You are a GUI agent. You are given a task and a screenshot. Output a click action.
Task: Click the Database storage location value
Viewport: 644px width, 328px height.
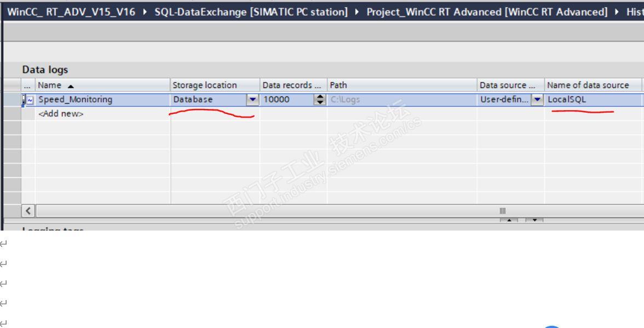[193, 100]
